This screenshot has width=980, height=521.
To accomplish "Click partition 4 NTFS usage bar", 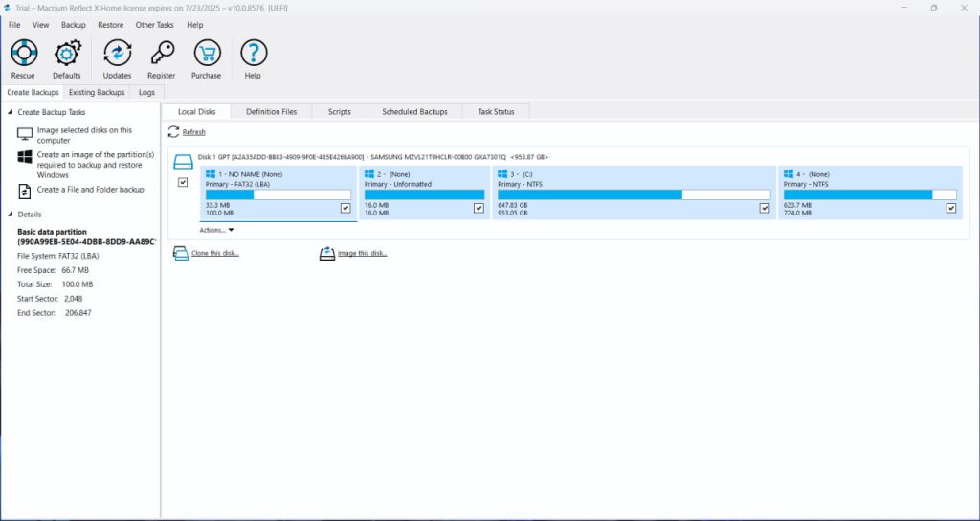I will click(870, 194).
